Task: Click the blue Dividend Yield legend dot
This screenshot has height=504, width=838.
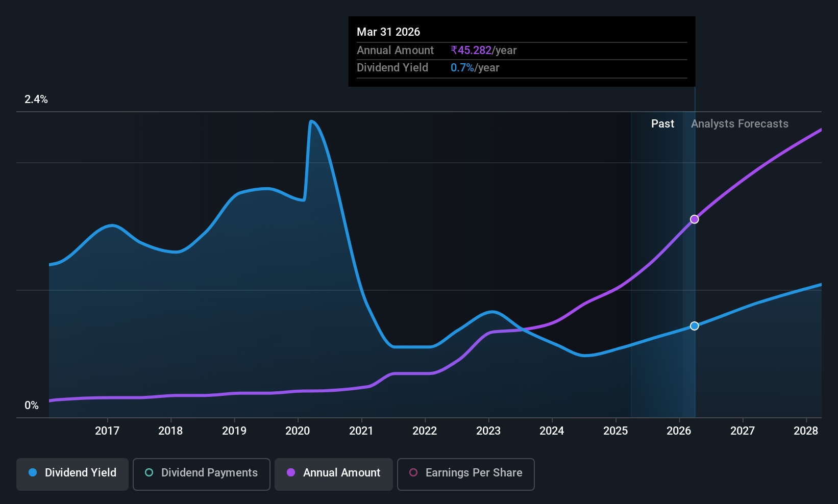Action: 33,472
